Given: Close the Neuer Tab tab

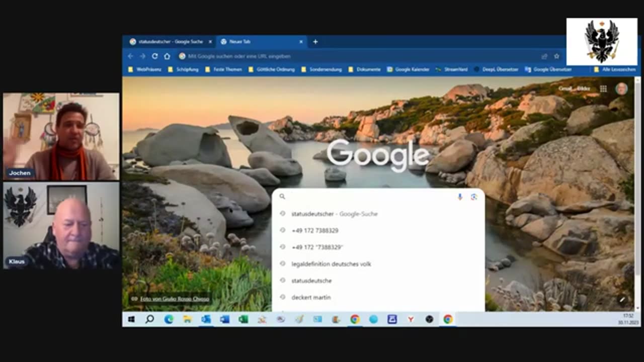Looking at the screenshot, I should coord(301,42).
